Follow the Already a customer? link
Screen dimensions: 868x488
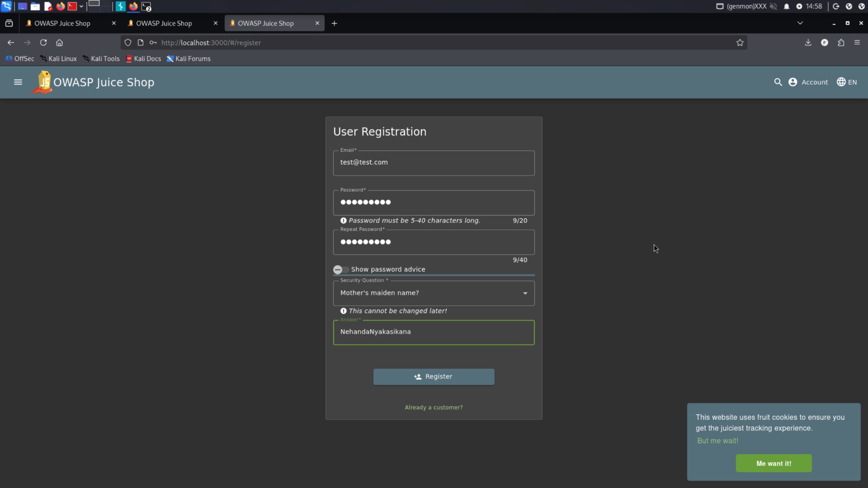tap(434, 407)
